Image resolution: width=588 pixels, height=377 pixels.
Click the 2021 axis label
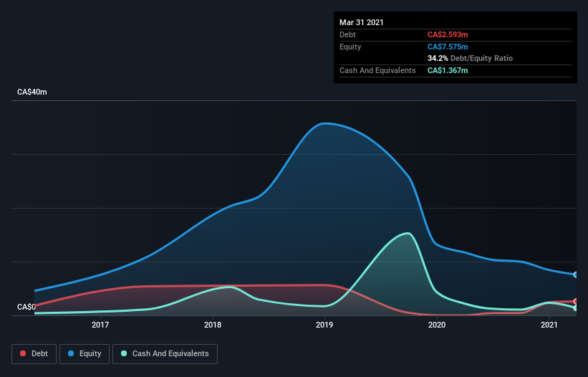pos(549,325)
